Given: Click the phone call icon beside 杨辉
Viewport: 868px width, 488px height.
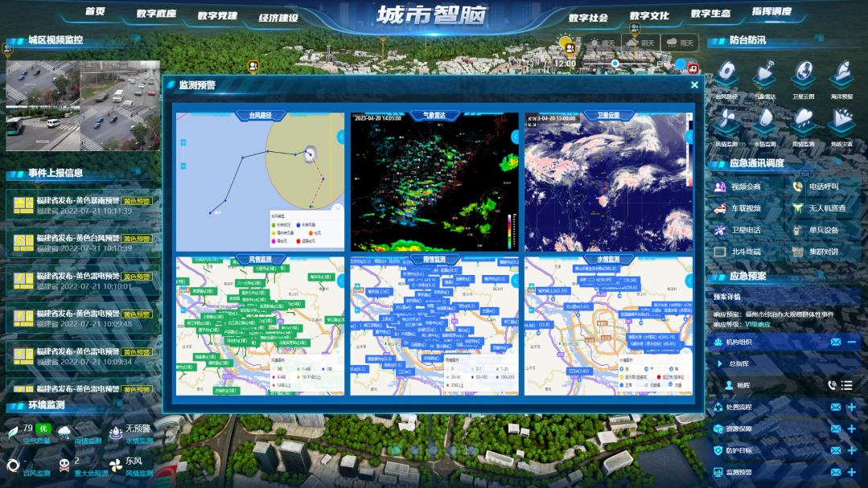Looking at the screenshot, I should 832,385.
